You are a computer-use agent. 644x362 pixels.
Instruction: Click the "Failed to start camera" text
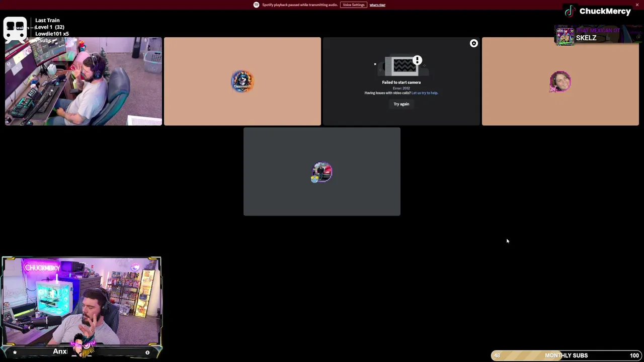[401, 82]
